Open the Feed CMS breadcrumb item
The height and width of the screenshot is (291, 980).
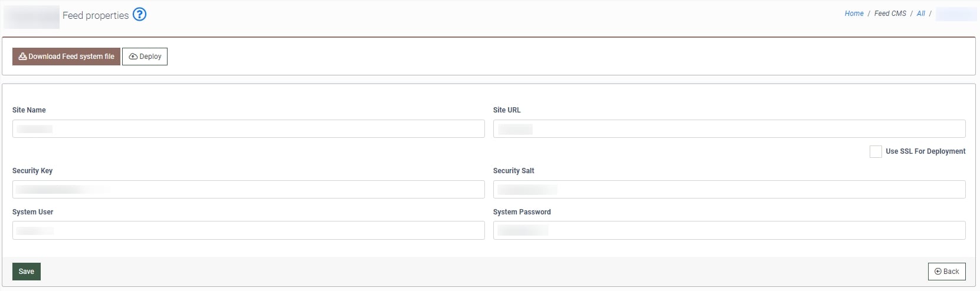[x=890, y=14]
